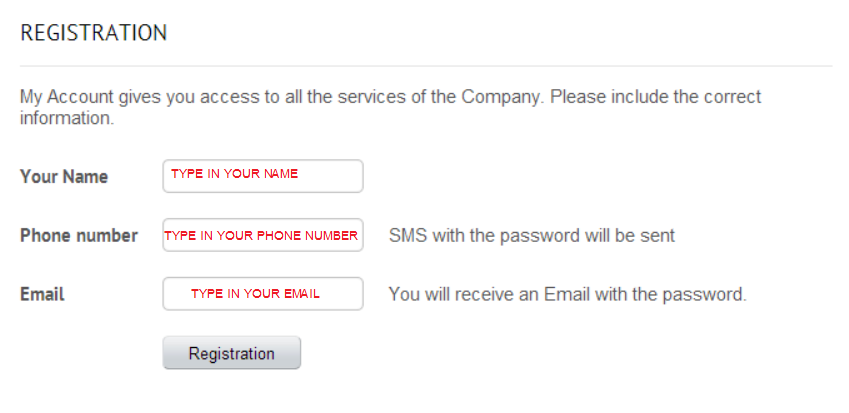The width and height of the screenshot is (849, 413).
Task: Select the Email text box
Action: tap(262, 294)
